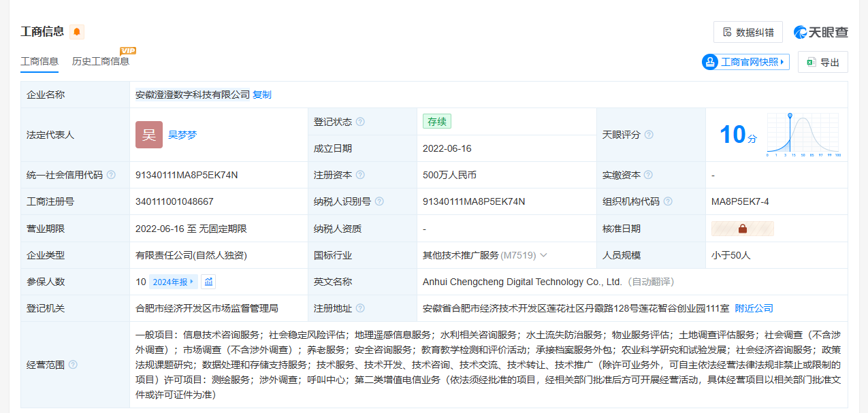Click the 天眼查 logo
Screen dimensions: 868x413
(x=821, y=32)
